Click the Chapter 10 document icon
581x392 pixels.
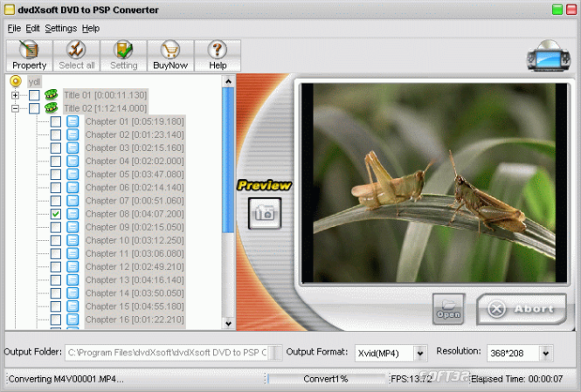coord(73,240)
